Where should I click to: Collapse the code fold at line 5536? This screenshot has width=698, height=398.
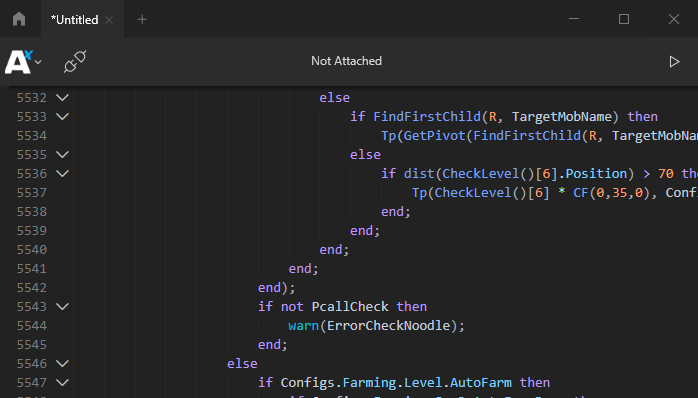[x=62, y=174]
